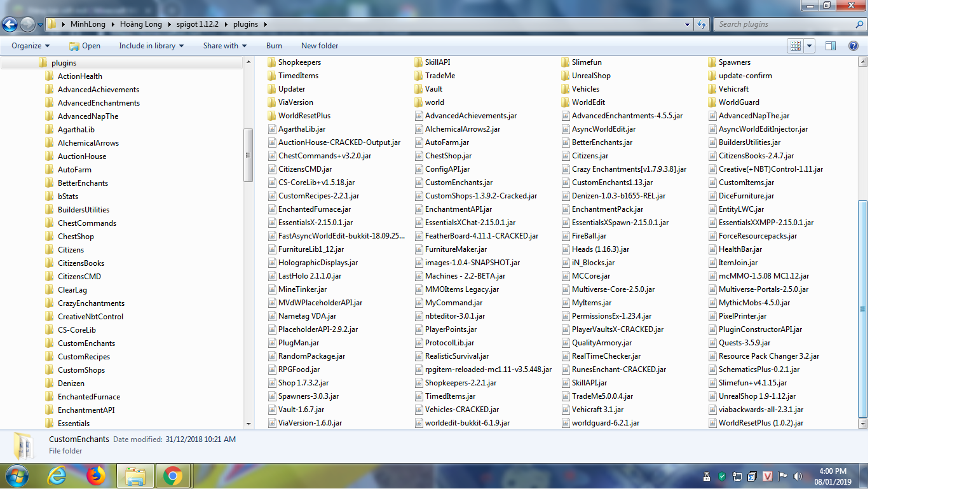Viewport: 980px width, 491px height.
Task: Select the WorldGuard folder name in the file list
Action: pyautogui.click(x=739, y=102)
